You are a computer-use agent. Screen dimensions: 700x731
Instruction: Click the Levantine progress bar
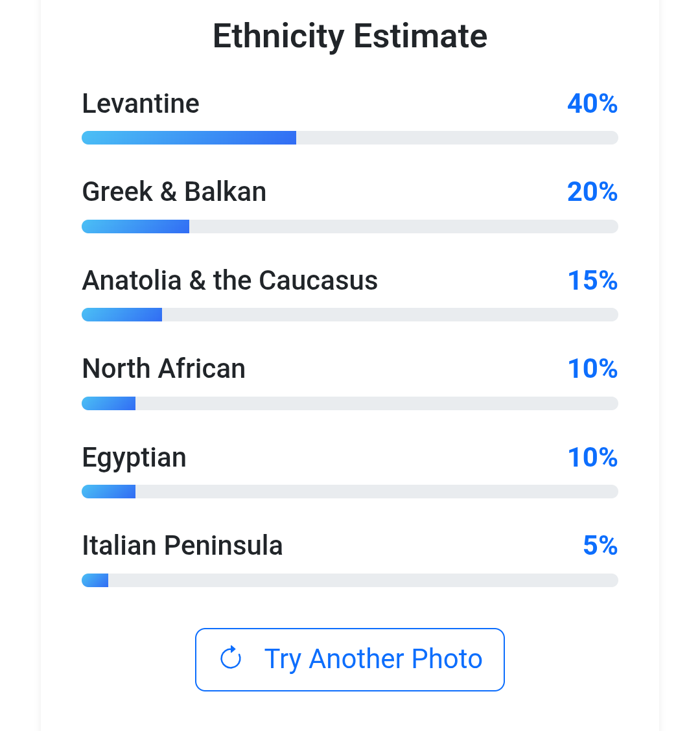350,137
